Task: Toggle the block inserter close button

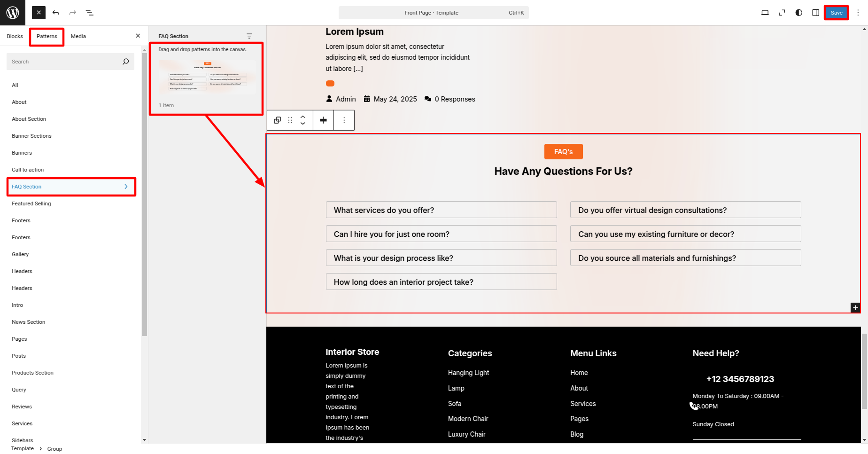Action: coord(39,13)
